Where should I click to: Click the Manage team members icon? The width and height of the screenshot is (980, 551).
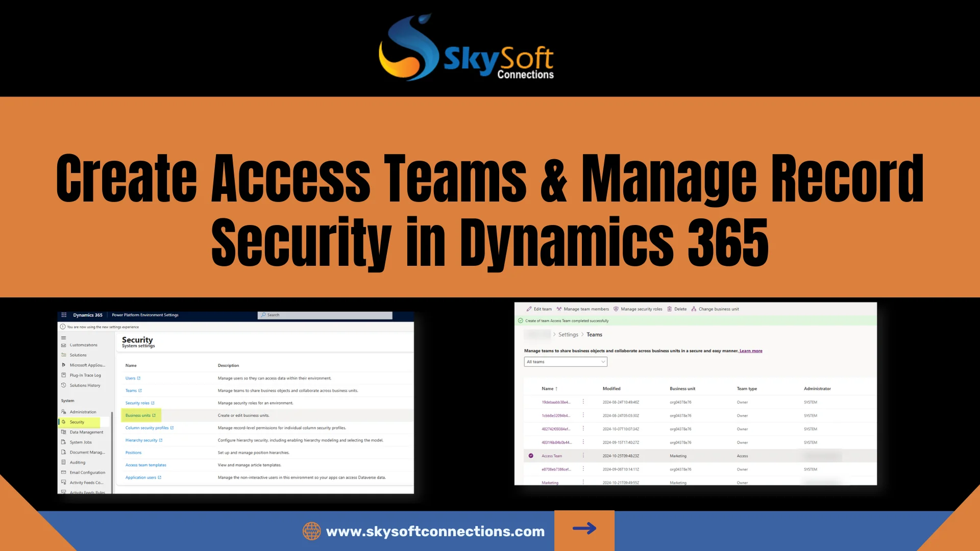(559, 309)
